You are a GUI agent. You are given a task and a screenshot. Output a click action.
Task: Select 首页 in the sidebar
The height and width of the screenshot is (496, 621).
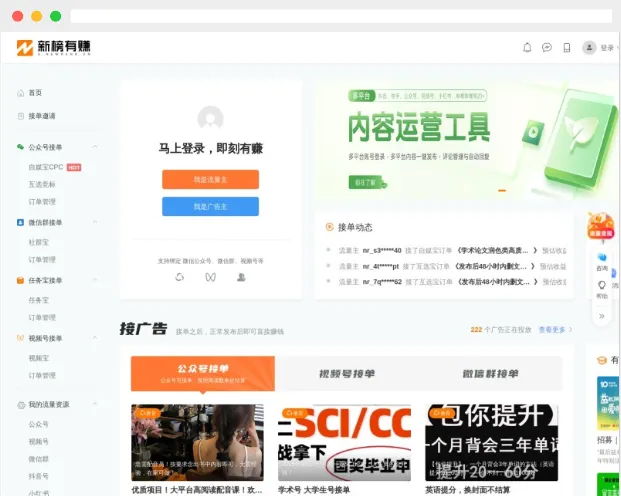[x=34, y=92]
